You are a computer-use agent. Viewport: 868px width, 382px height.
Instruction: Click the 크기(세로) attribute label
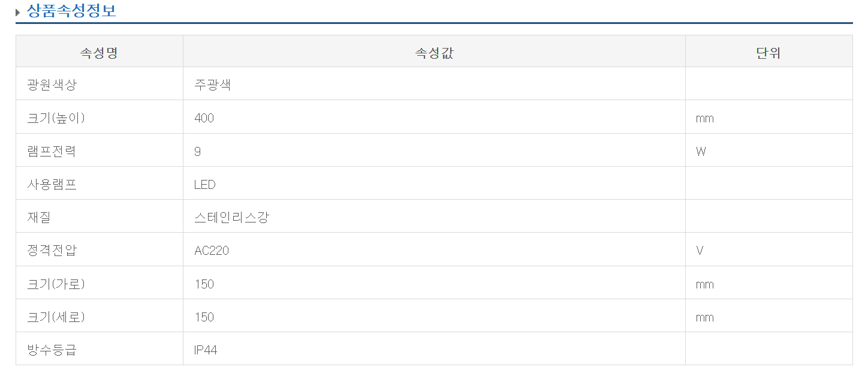(x=56, y=317)
